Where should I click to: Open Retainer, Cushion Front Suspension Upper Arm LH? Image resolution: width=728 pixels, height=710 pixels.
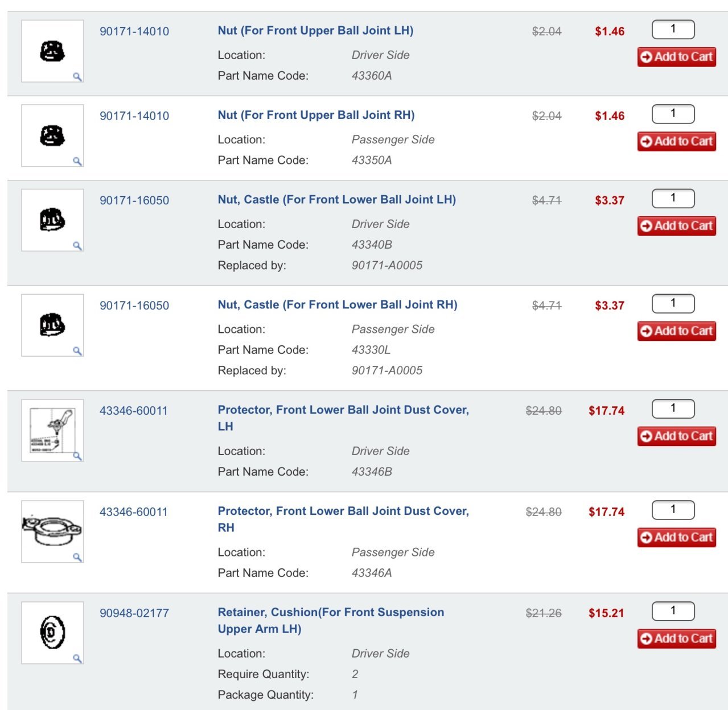point(331,621)
